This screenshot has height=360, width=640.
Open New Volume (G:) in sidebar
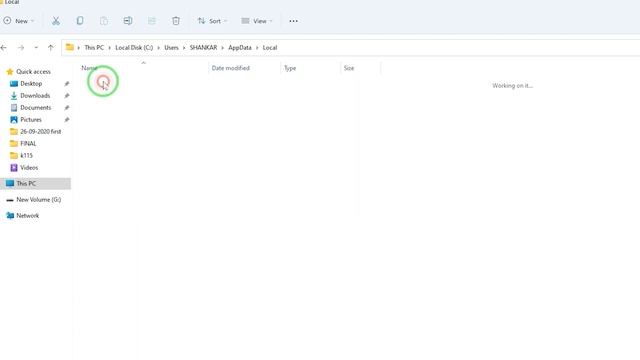38,200
